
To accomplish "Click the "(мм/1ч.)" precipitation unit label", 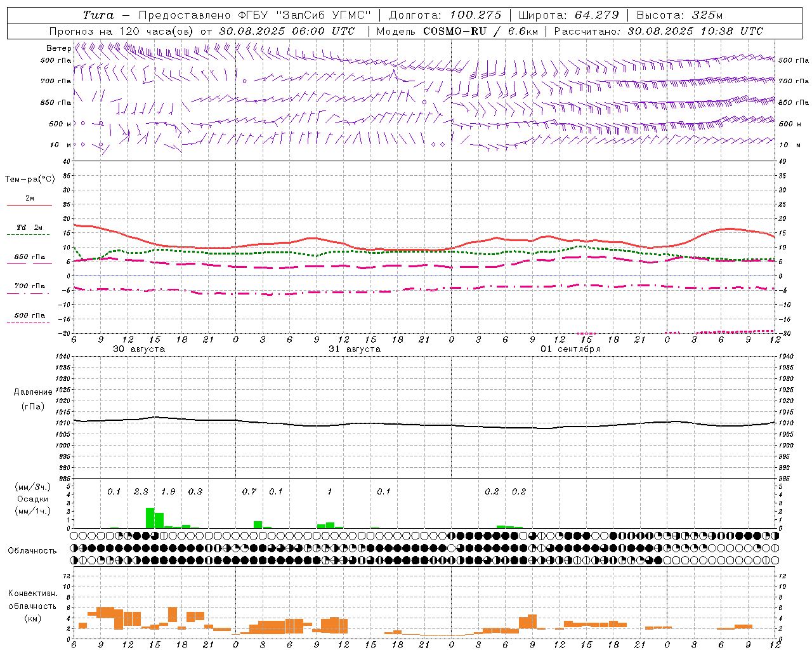I will click(x=32, y=511).
